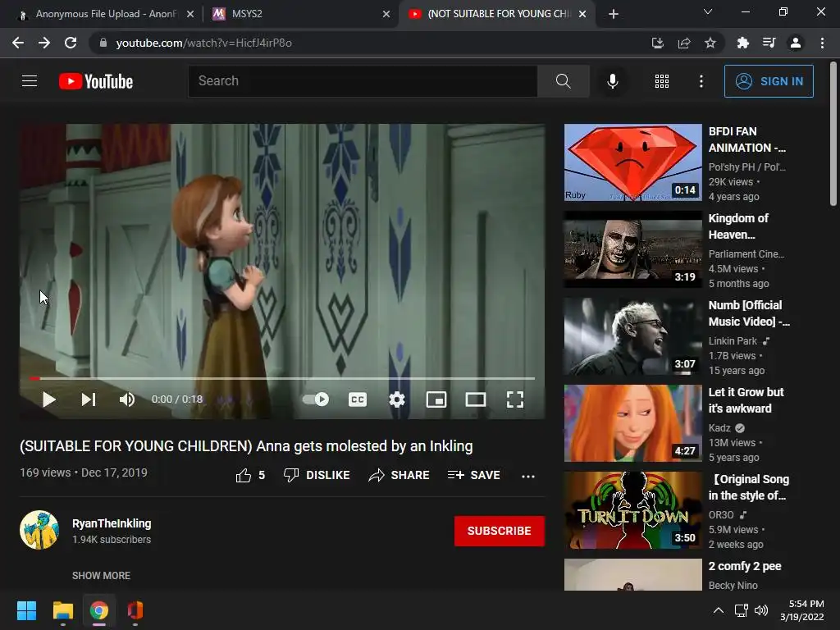The height and width of the screenshot is (630, 840).
Task: Seek to the middle of the progress bar
Action: tap(282, 378)
